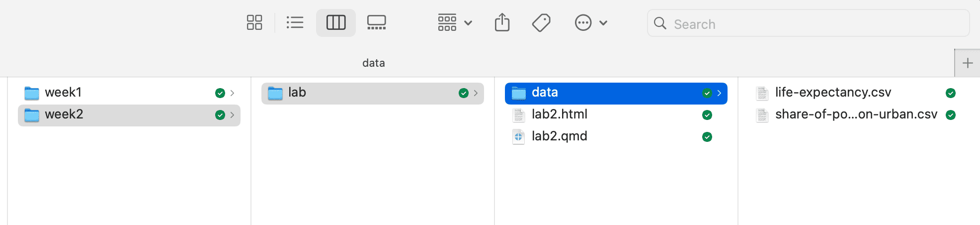The width and height of the screenshot is (980, 225).
Task: Expand the week2 folder chevron
Action: 232,115
